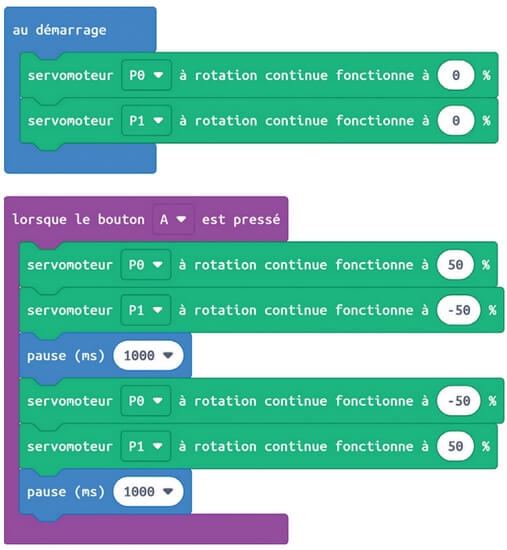This screenshot has height=550, width=507.
Task: Edit the last 50 percent value for servo P1
Action: coord(455,446)
